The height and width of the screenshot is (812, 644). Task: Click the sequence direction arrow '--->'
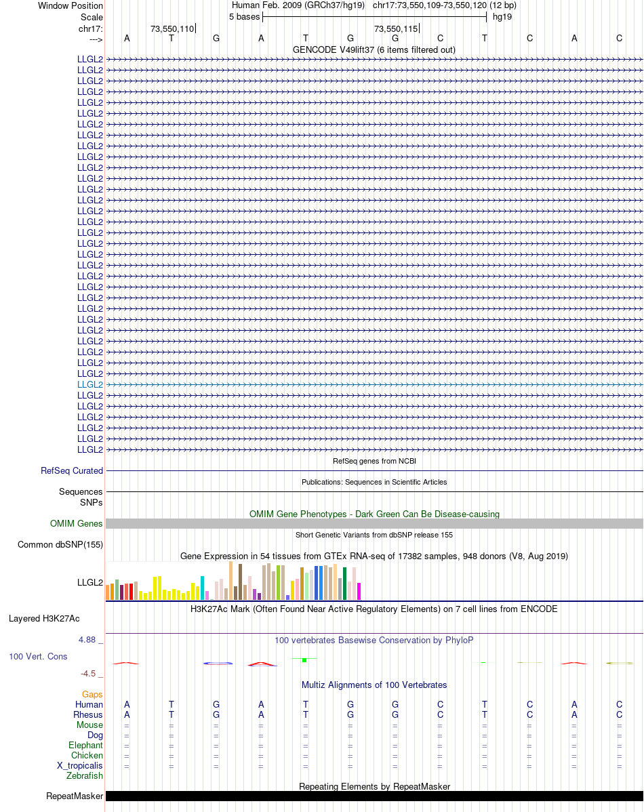96,40
